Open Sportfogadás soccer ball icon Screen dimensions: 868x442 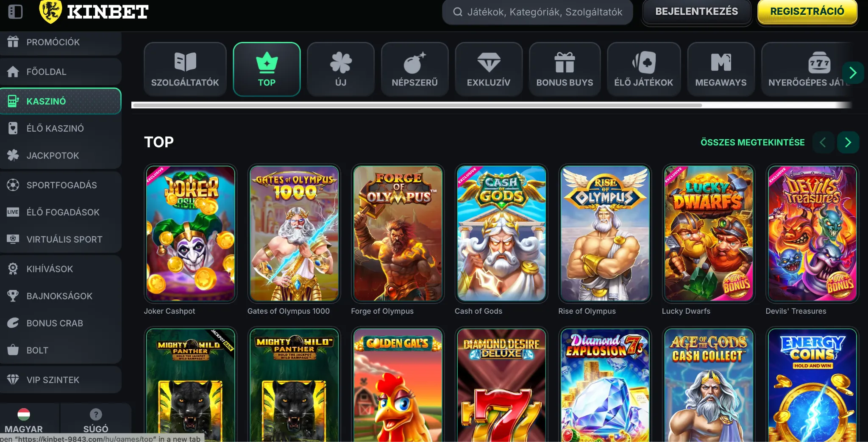point(13,185)
